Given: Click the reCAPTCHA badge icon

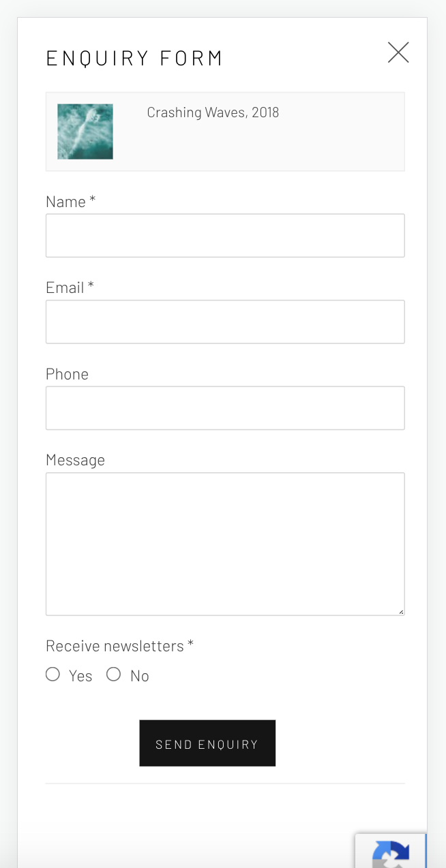Looking at the screenshot, I should pyautogui.click(x=391, y=854).
